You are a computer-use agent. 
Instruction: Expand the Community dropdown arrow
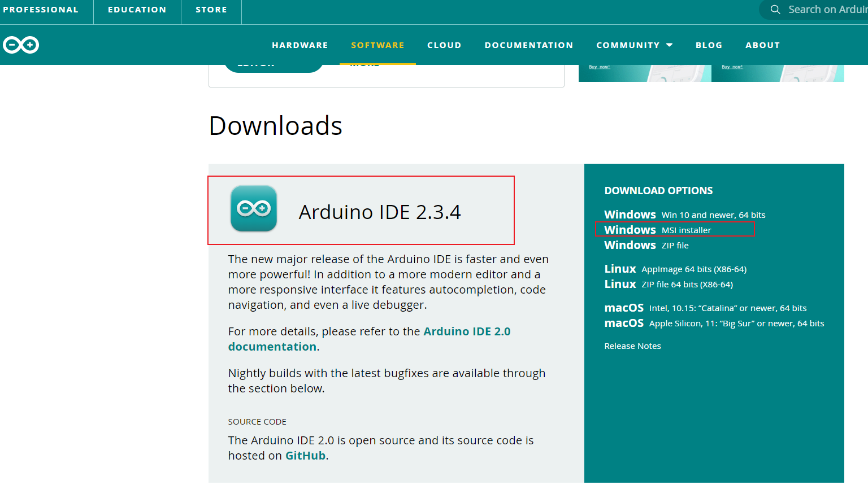click(670, 45)
